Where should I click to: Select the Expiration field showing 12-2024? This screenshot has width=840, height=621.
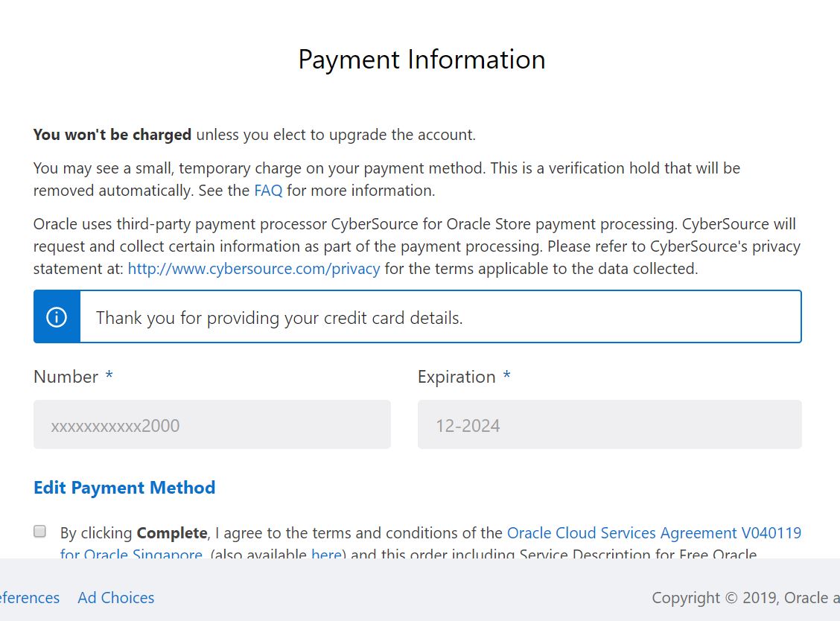tap(609, 424)
